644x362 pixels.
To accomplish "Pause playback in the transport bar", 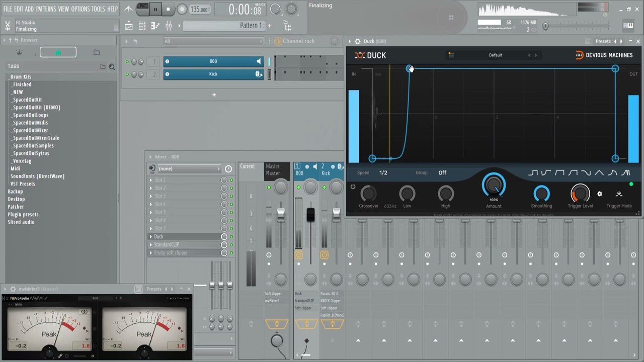I will (155, 9).
